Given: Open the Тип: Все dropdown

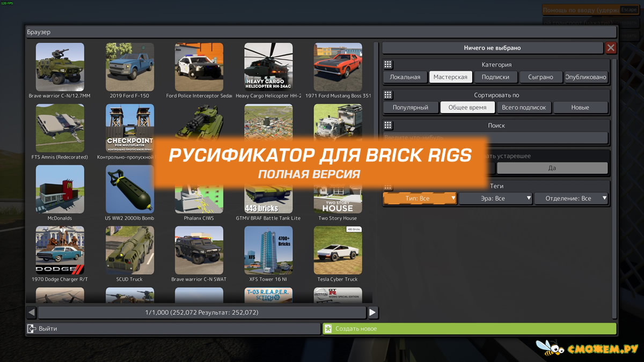Looking at the screenshot, I should click(x=420, y=198).
